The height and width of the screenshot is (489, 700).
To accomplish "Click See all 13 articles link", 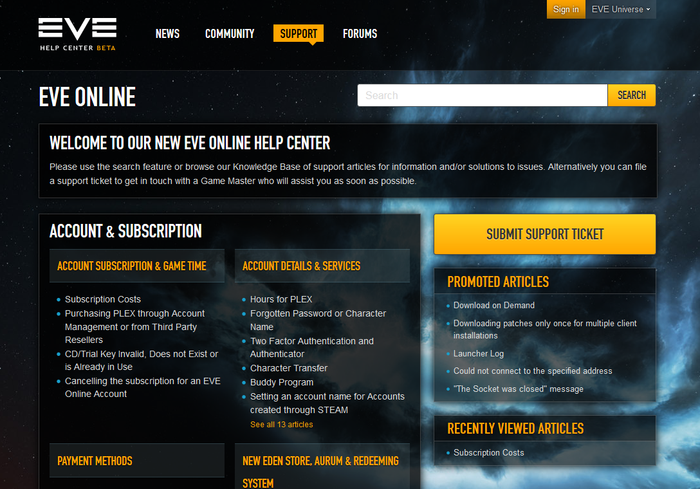I will pyautogui.click(x=282, y=424).
